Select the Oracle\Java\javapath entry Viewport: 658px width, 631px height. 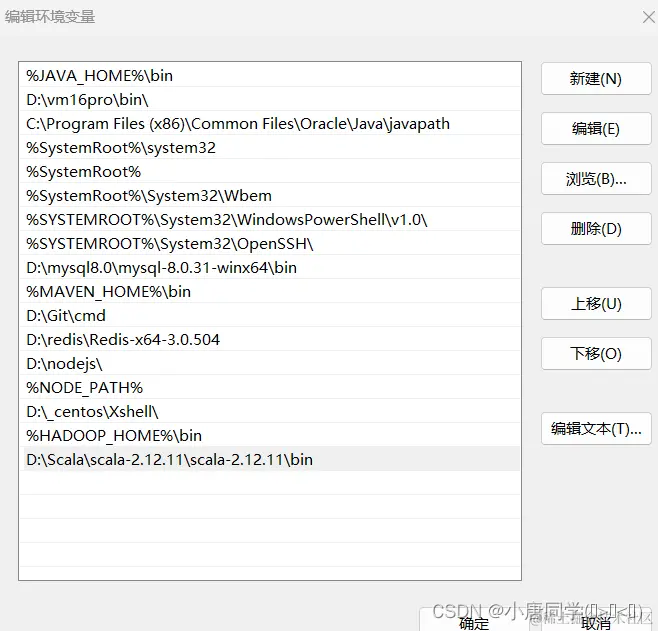tap(269, 123)
